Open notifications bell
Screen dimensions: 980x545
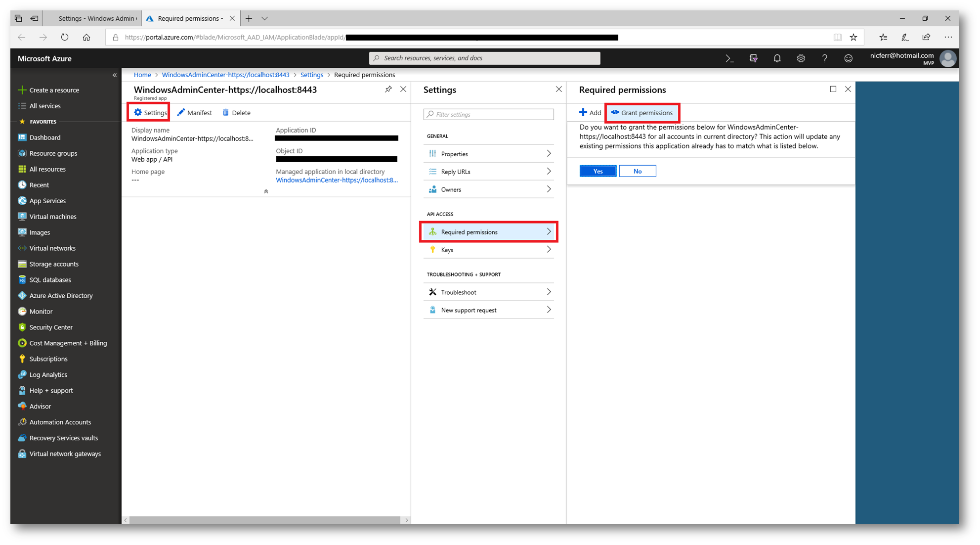click(777, 58)
